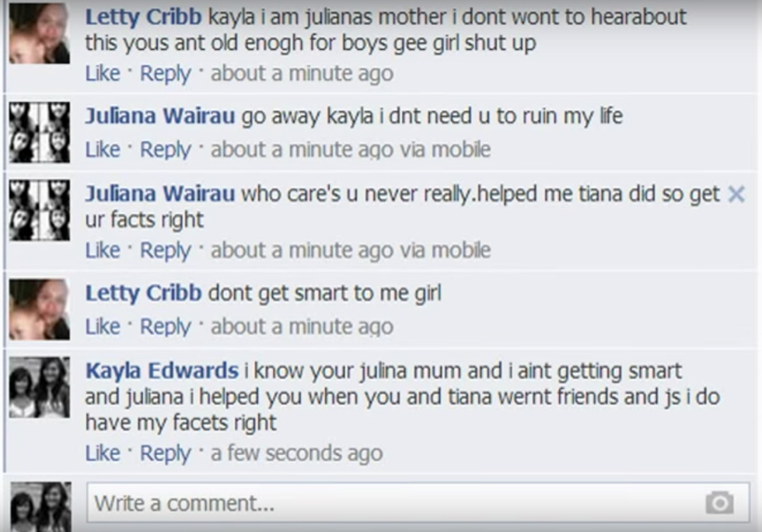Open Kayla Edwards' profile via name link
Viewport: 762px width, 532px height.
coord(162,370)
